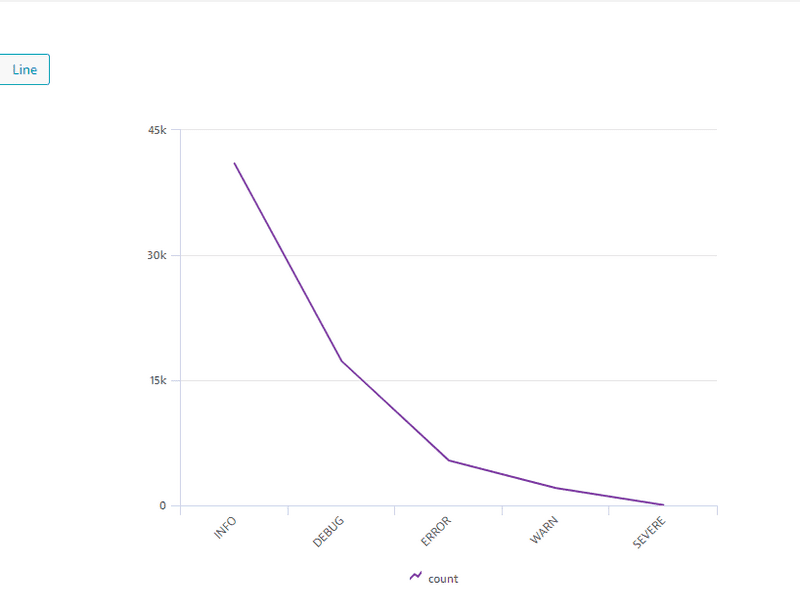800x611 pixels.
Task: Click line segment between DEBUG and ERROR
Action: pyautogui.click(x=395, y=410)
